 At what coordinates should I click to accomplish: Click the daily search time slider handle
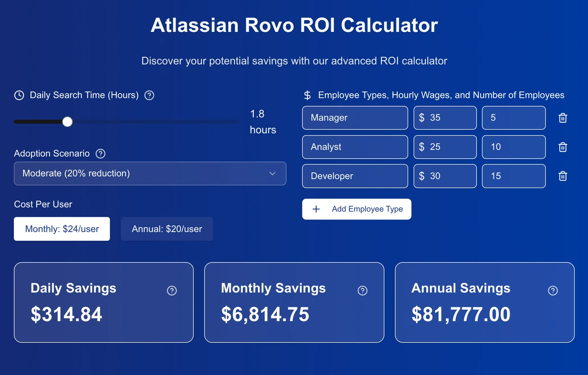[x=68, y=122]
